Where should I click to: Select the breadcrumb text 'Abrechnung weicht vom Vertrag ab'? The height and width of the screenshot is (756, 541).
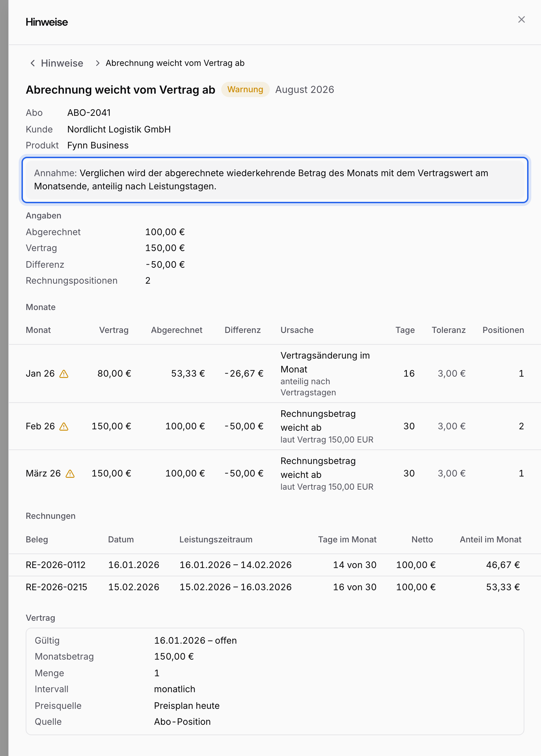click(x=175, y=63)
